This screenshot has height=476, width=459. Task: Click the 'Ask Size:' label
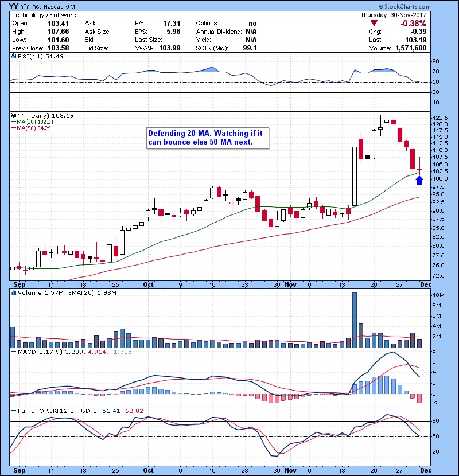98,32
